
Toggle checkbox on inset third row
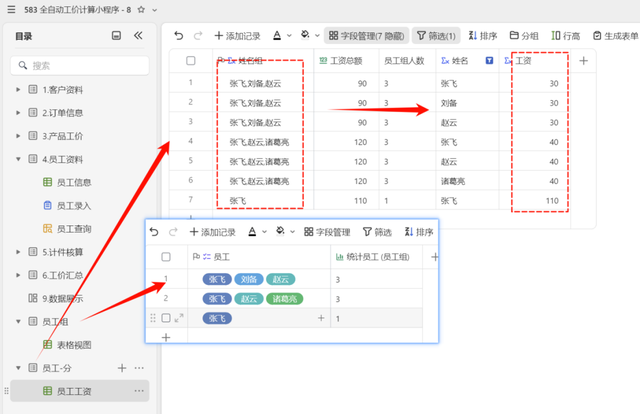(x=166, y=318)
